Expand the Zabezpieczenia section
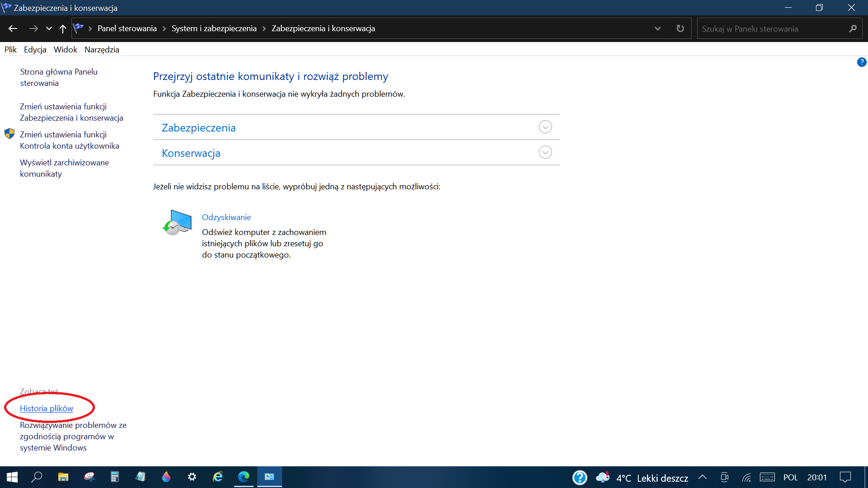The height and width of the screenshot is (488, 868). [x=545, y=127]
